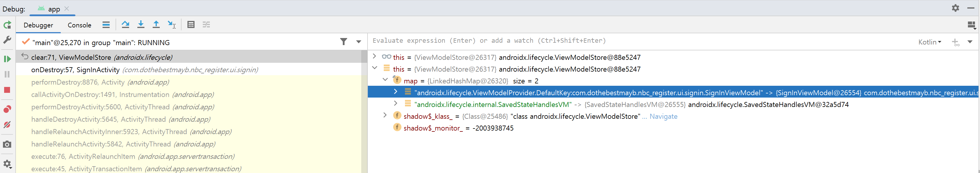Collapse the map LinkedHashMap node

click(x=385, y=80)
